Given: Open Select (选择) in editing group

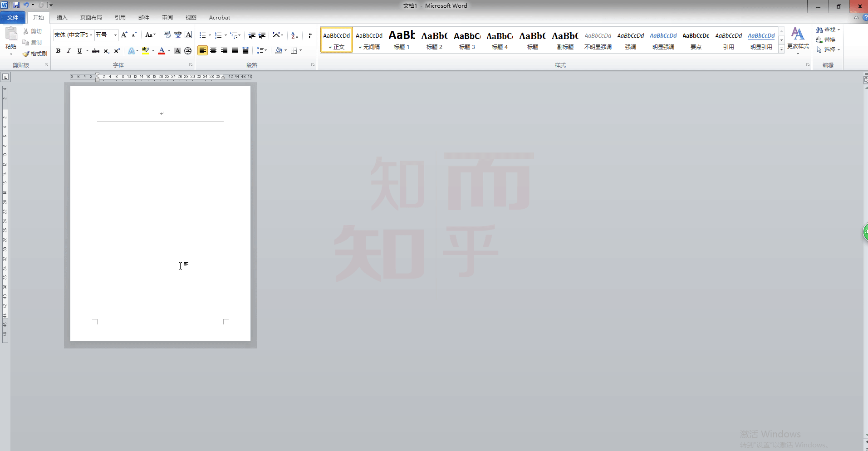Looking at the screenshot, I should 828,50.
